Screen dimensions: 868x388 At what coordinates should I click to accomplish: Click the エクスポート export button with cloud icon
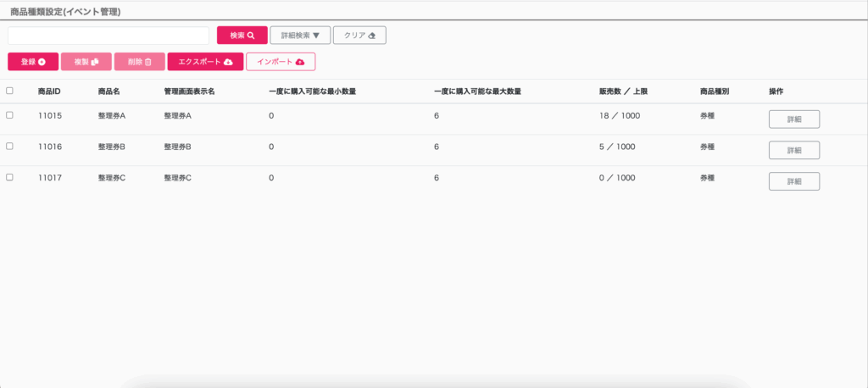click(205, 62)
